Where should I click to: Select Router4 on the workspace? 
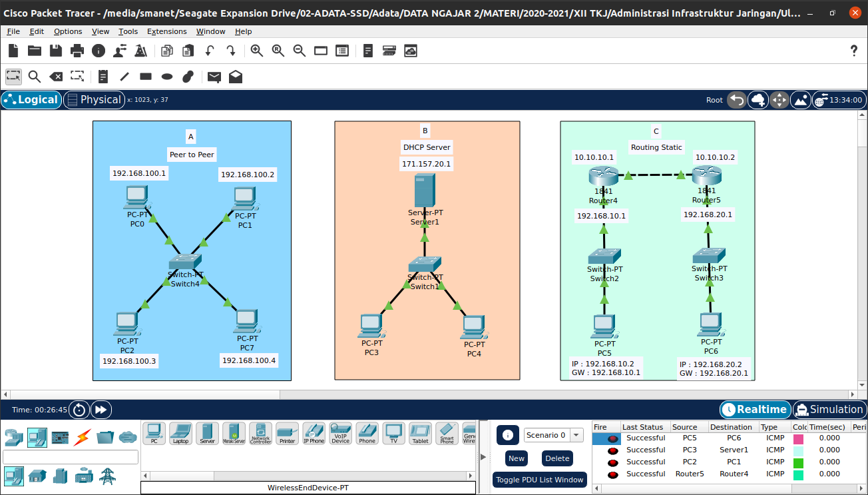pyautogui.click(x=604, y=177)
